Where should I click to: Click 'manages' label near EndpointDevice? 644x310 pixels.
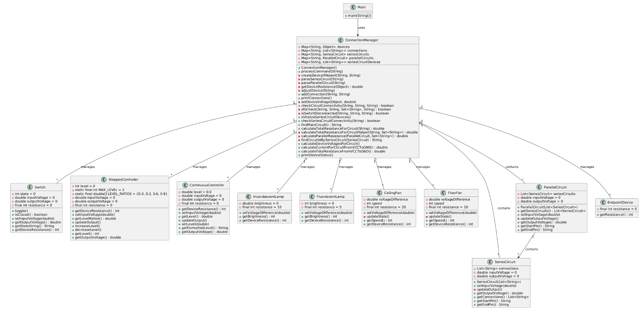pyautogui.click(x=587, y=167)
